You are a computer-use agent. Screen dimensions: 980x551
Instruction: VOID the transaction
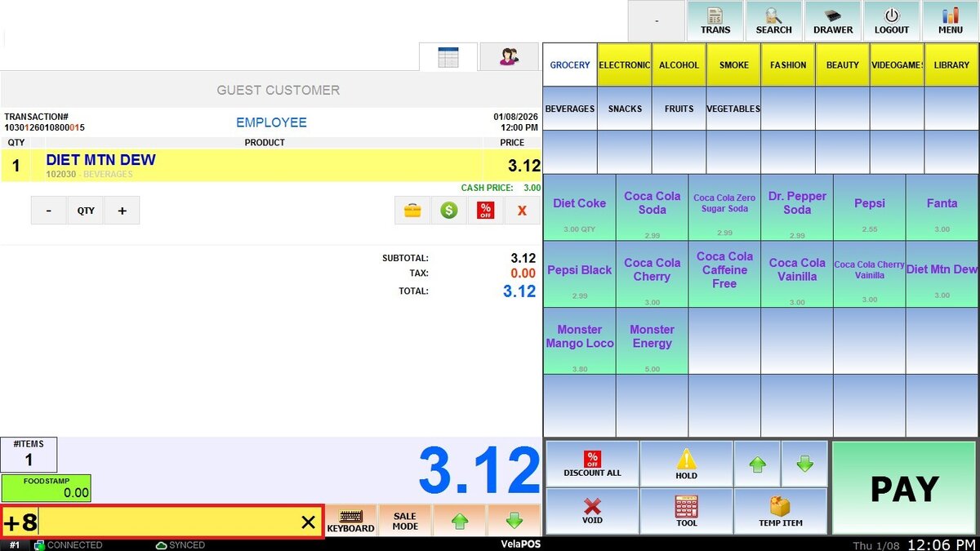pyautogui.click(x=592, y=511)
